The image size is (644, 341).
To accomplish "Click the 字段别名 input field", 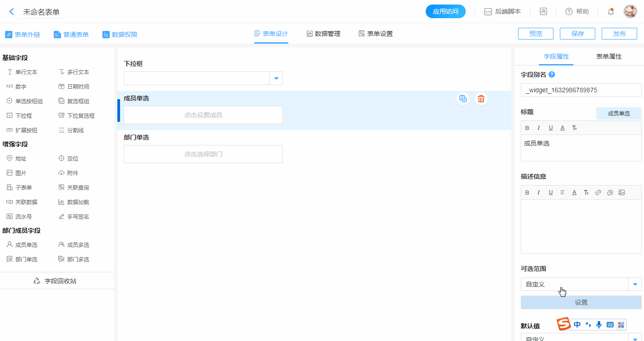I will click(581, 90).
